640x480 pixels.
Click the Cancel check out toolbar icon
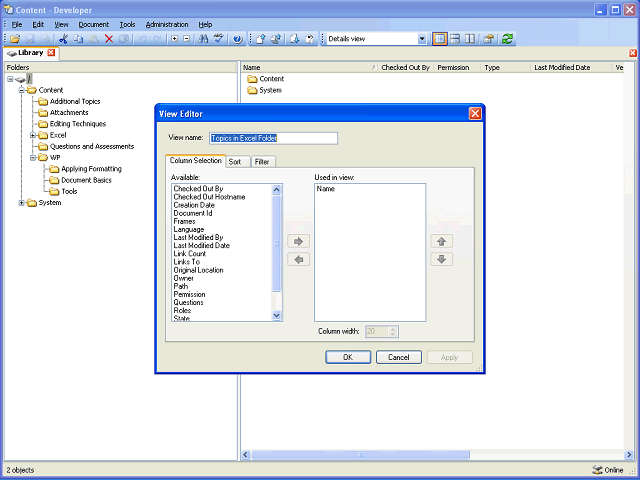[x=310, y=39]
